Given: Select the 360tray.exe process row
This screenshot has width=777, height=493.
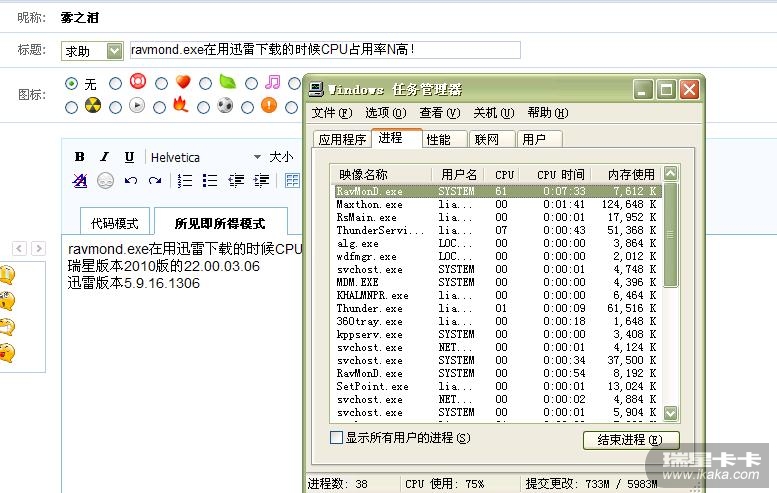Looking at the screenshot, I should (x=497, y=321).
